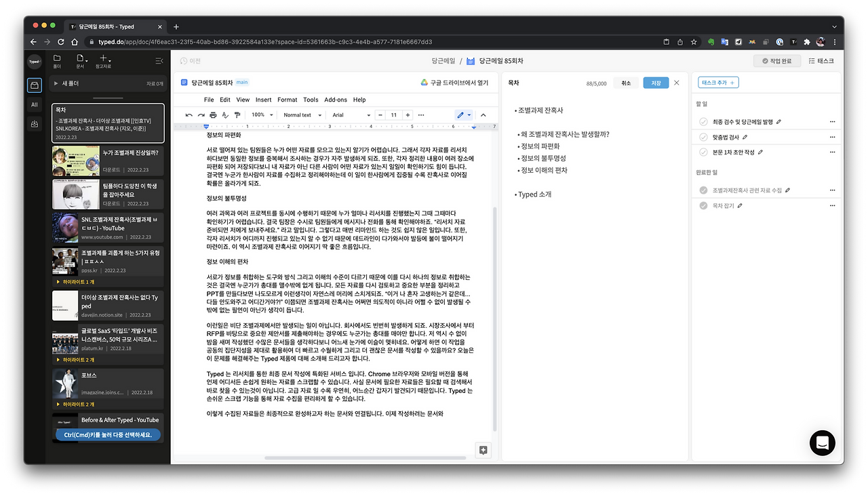
Task: Create a new folder with the 폴더 icon
Action: (57, 61)
